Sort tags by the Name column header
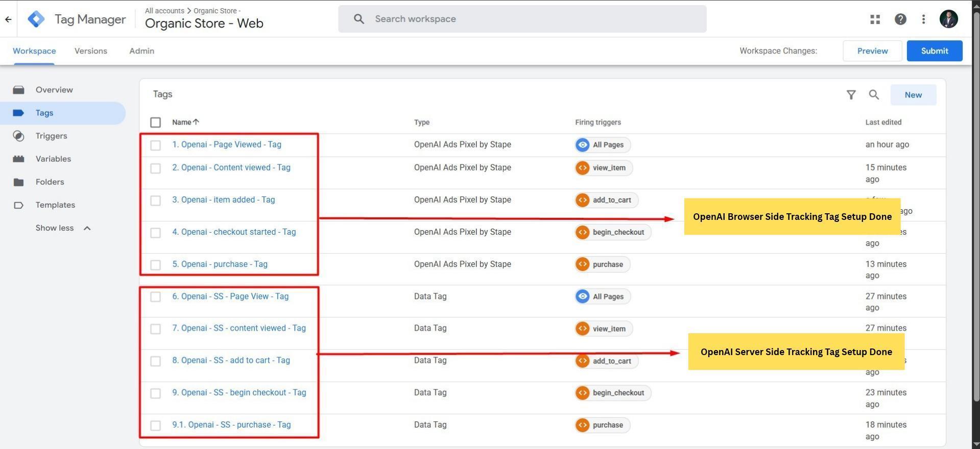The height and width of the screenshot is (449, 980). 185,122
